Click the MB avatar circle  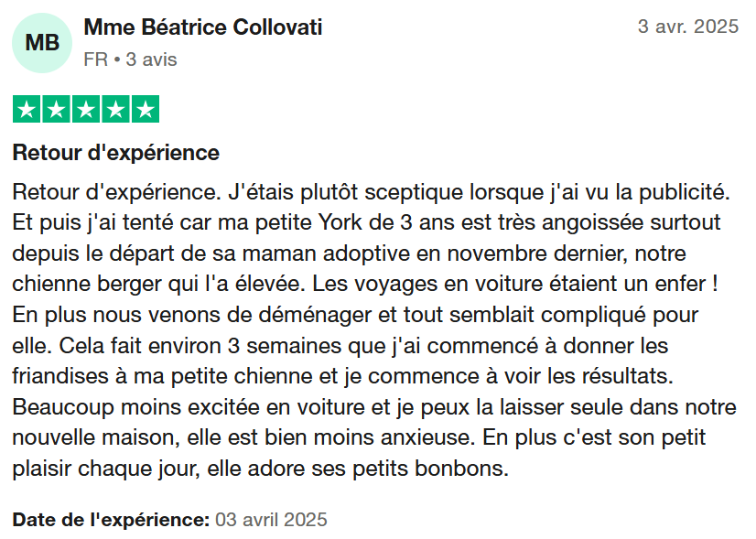click(42, 43)
